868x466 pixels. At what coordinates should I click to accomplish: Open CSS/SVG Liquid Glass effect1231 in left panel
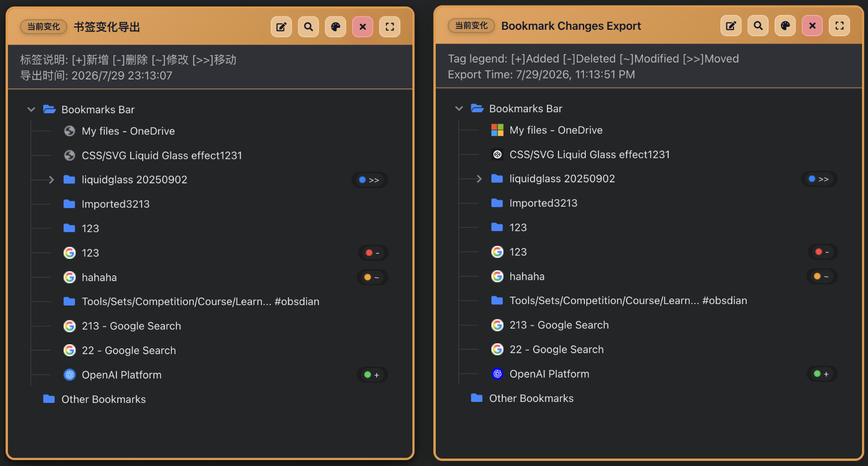point(162,155)
